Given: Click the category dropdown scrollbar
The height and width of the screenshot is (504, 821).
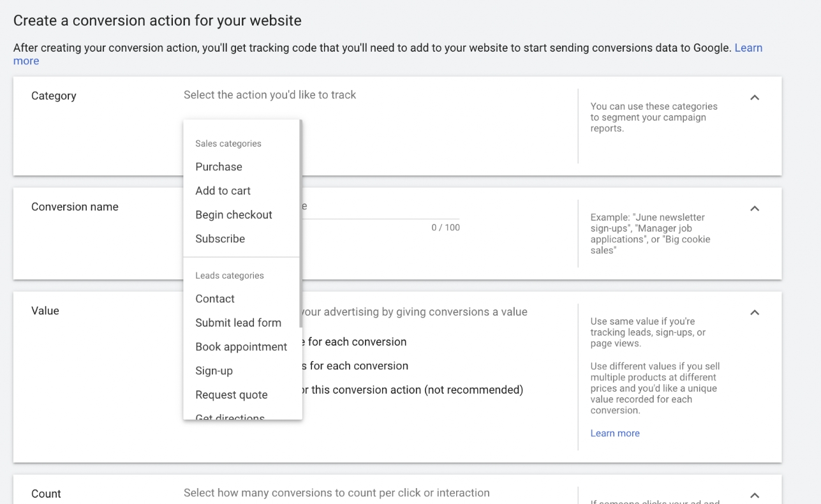Looking at the screenshot, I should click(300, 223).
